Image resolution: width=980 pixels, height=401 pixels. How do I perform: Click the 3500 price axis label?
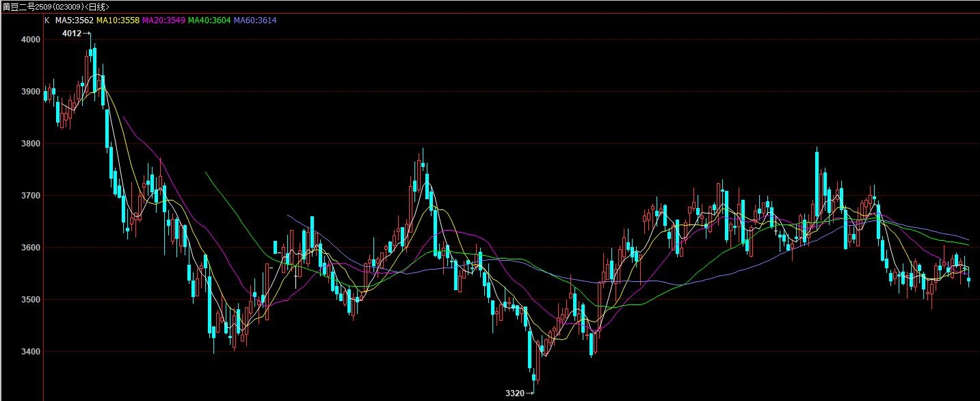tap(31, 300)
